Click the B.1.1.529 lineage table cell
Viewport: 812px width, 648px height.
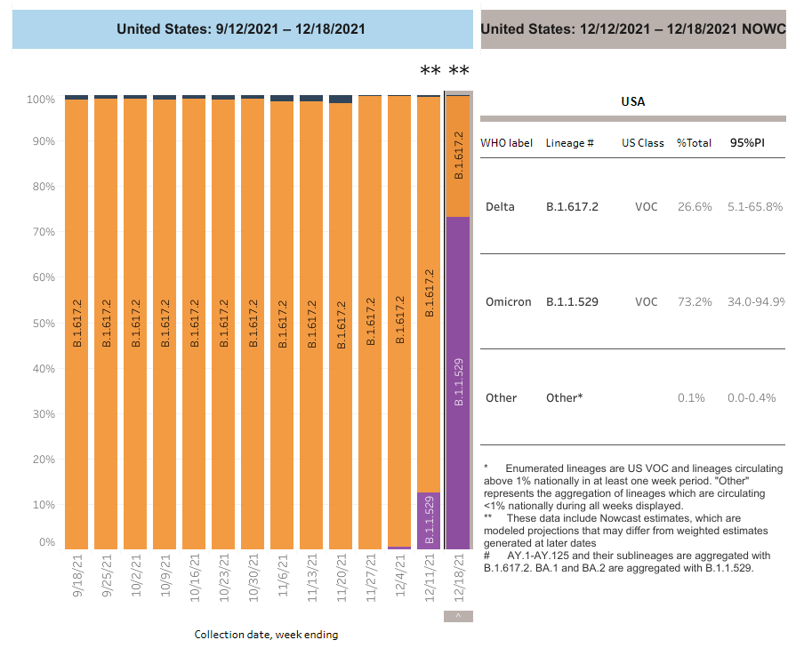[x=572, y=301]
